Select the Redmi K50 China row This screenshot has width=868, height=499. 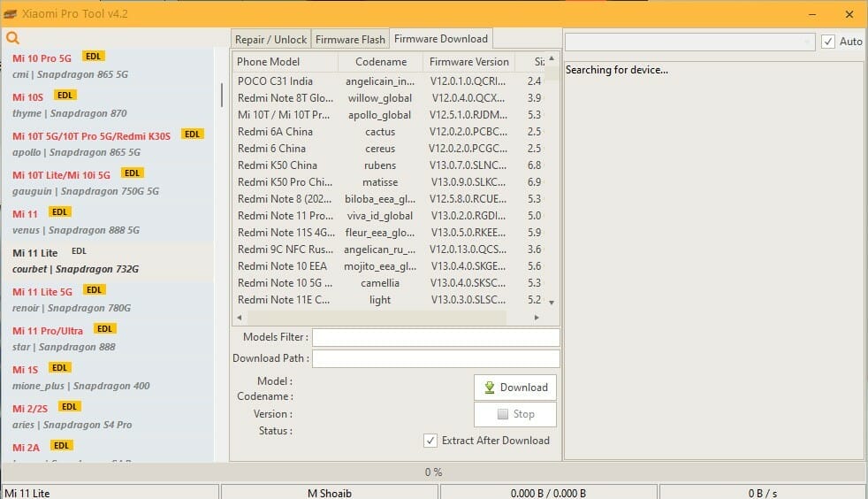pyautogui.click(x=390, y=165)
